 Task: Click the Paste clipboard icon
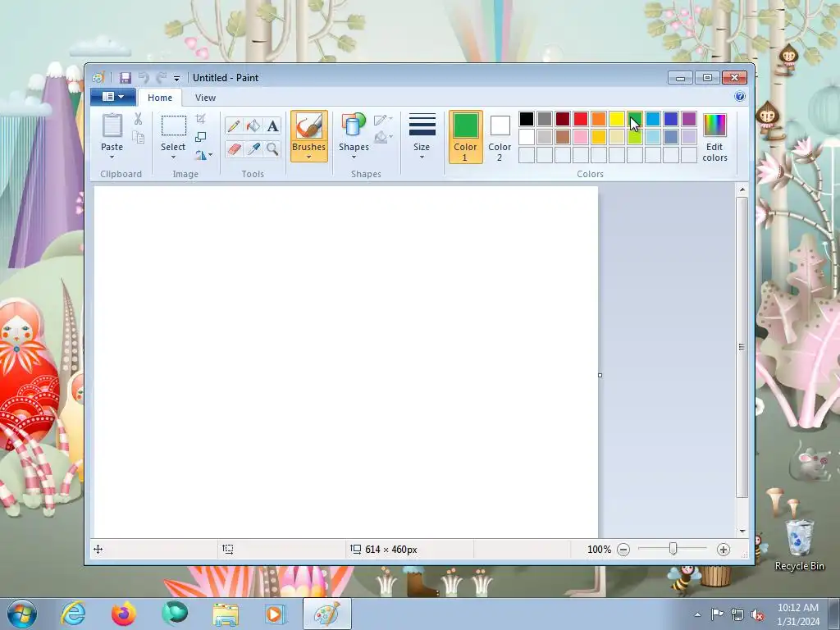[x=112, y=126]
